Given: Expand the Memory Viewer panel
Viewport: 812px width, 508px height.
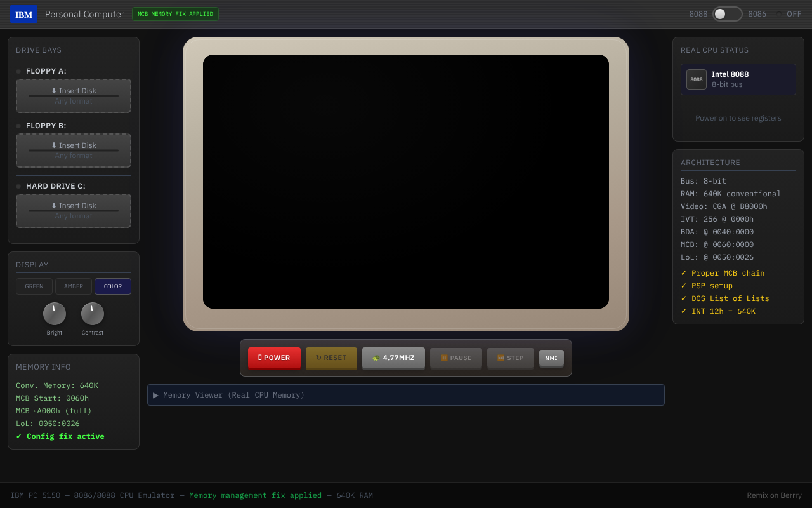Looking at the screenshot, I should (x=406, y=395).
